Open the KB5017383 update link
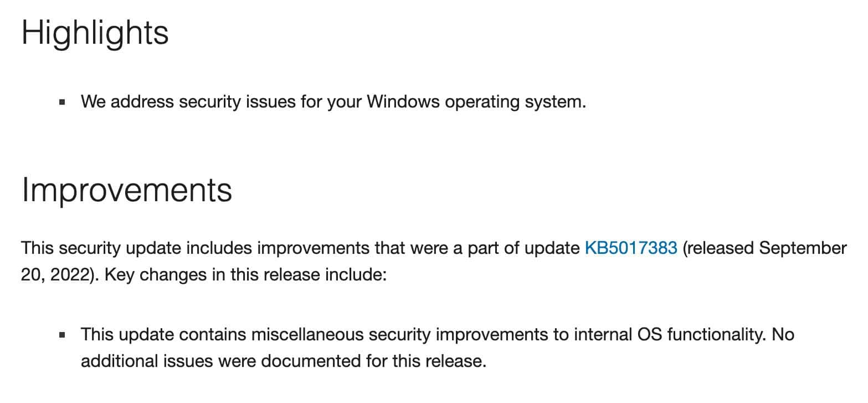This screenshot has height=403, width=868. pyautogui.click(x=631, y=248)
